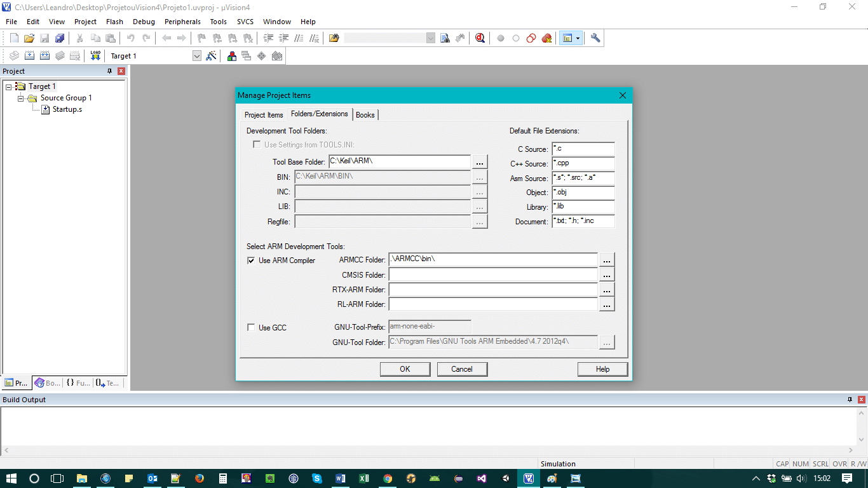Collapse the Source Group 1 node
This screenshot has width=868, height=488.
click(x=21, y=98)
